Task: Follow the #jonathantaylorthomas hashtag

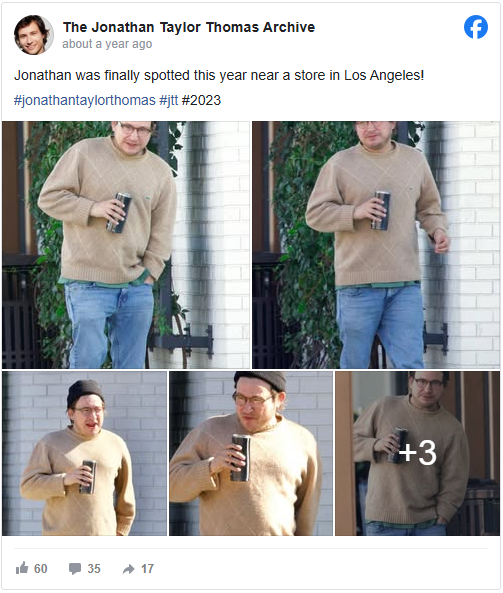Action: coord(85,100)
